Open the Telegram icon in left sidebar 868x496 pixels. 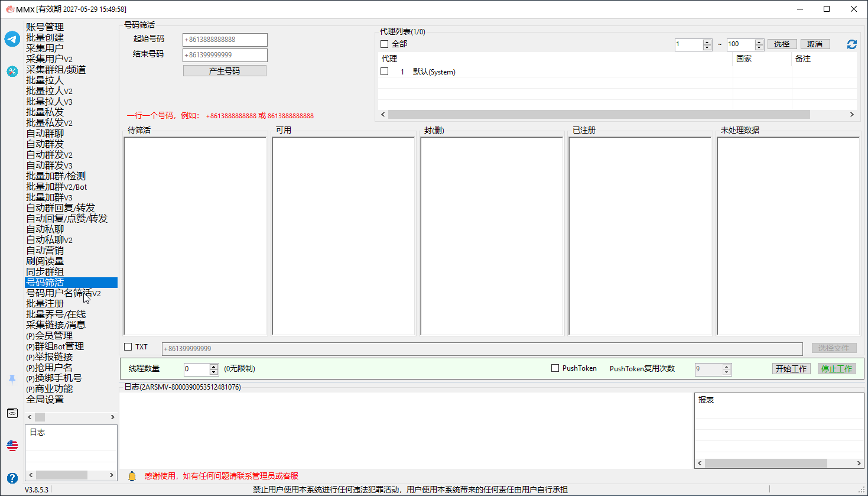tap(12, 39)
